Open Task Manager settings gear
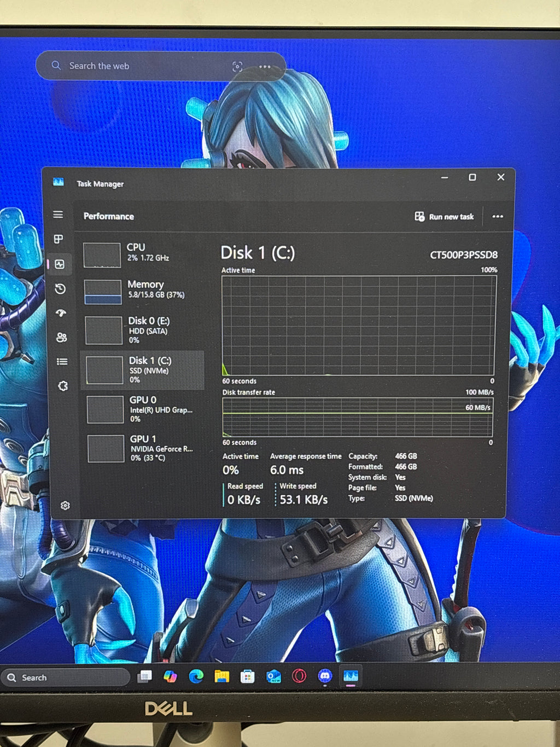 (x=65, y=505)
